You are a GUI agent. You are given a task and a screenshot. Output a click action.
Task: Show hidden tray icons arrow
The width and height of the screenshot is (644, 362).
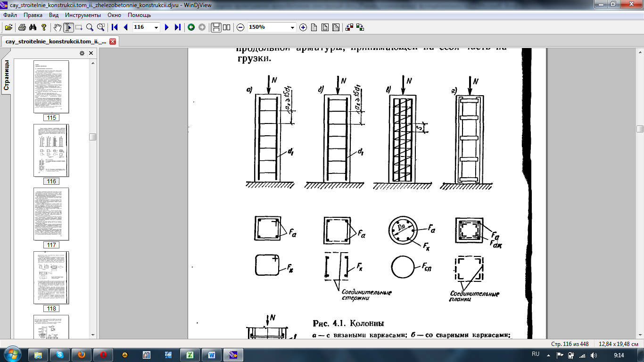pos(549,355)
